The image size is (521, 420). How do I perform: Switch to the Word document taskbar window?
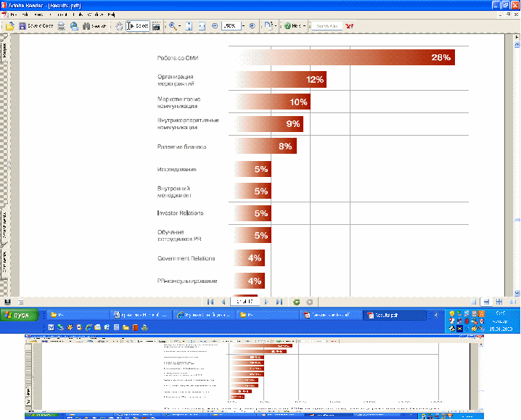[x=141, y=315]
